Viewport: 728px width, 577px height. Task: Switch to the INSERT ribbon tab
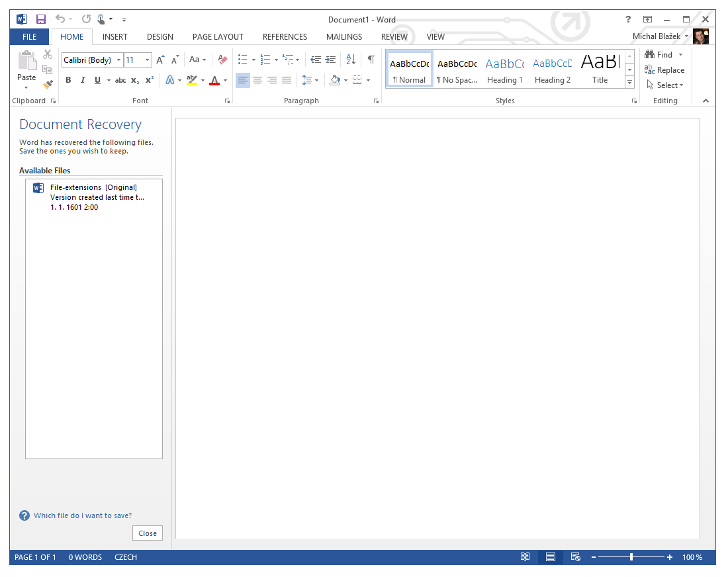click(x=114, y=36)
